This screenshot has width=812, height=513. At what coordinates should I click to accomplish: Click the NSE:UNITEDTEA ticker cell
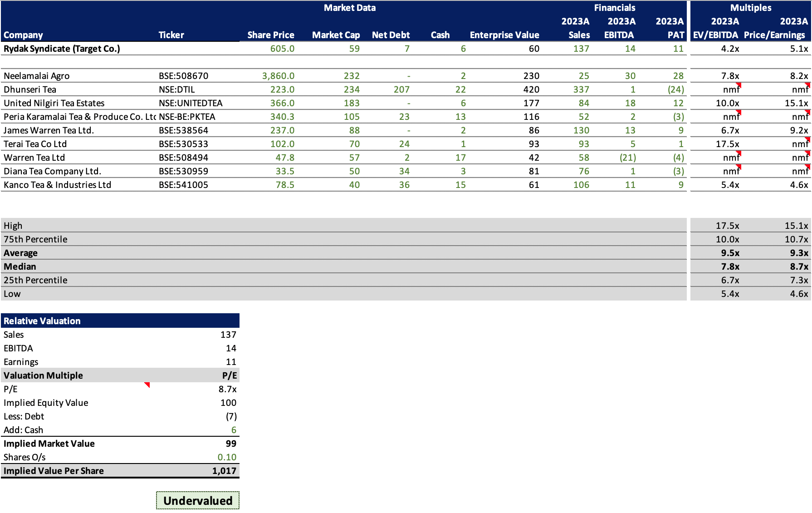[191, 103]
